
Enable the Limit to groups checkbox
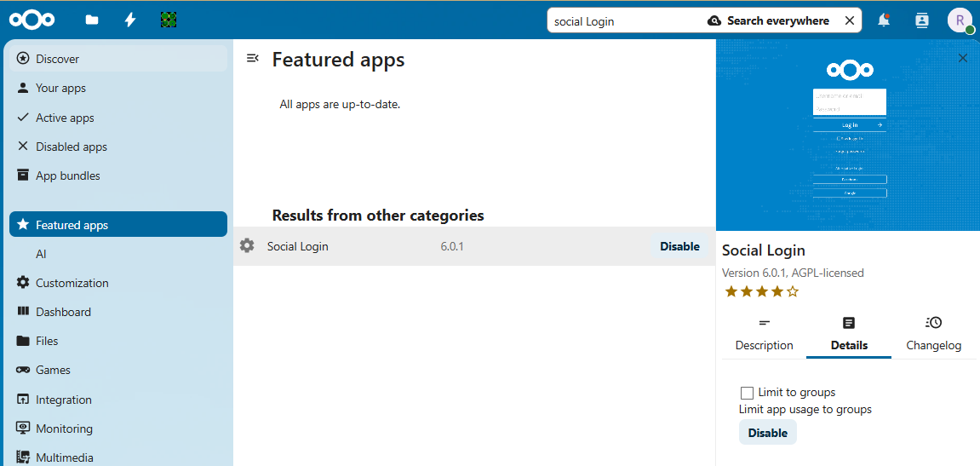(x=747, y=393)
